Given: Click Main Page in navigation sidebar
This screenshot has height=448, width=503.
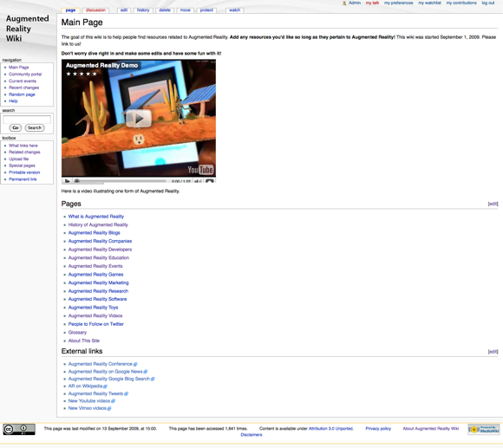Looking at the screenshot, I should [x=18, y=68].
